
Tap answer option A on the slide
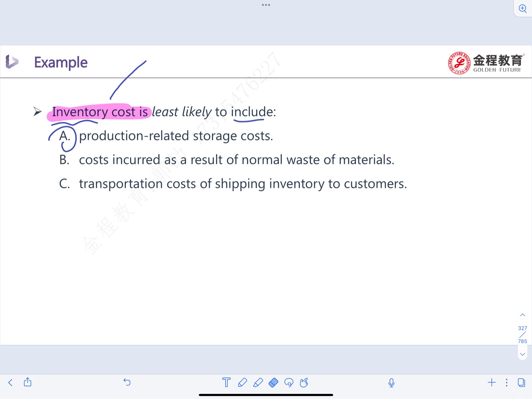pos(65,136)
